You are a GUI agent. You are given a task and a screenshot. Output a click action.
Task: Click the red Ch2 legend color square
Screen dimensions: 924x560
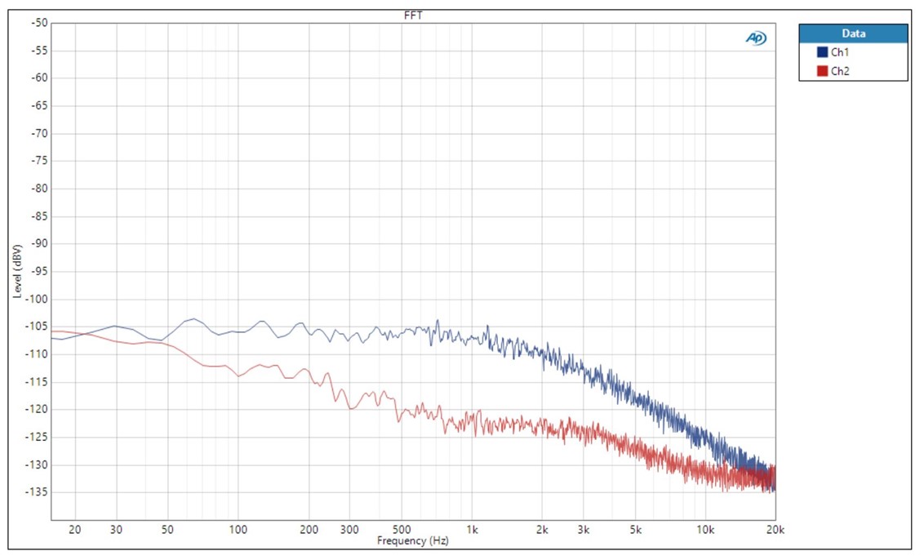click(822, 71)
